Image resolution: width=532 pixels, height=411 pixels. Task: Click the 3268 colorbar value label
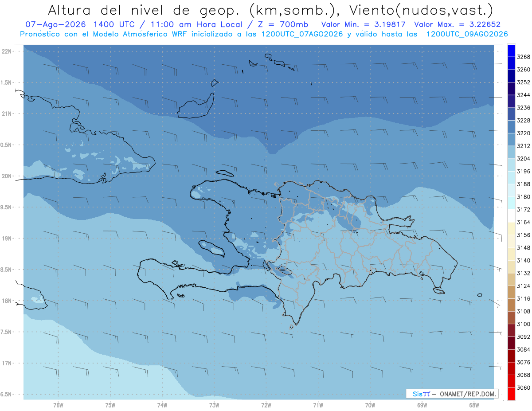(524, 57)
